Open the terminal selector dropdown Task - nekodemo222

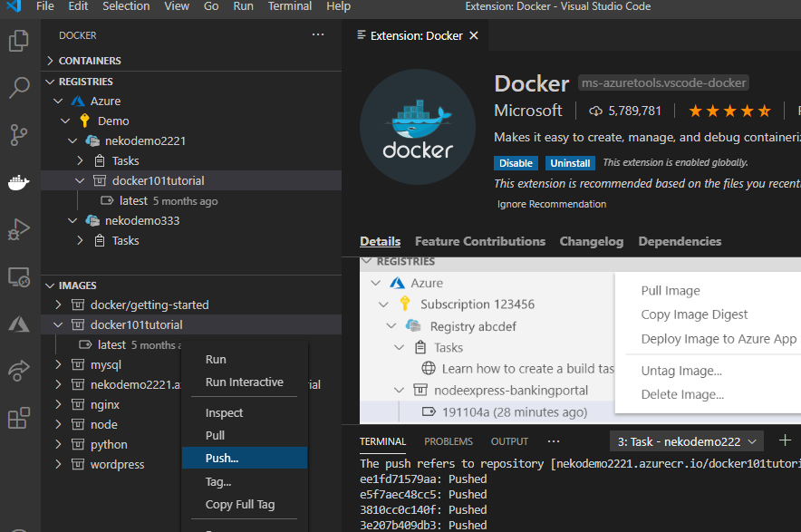tap(687, 441)
